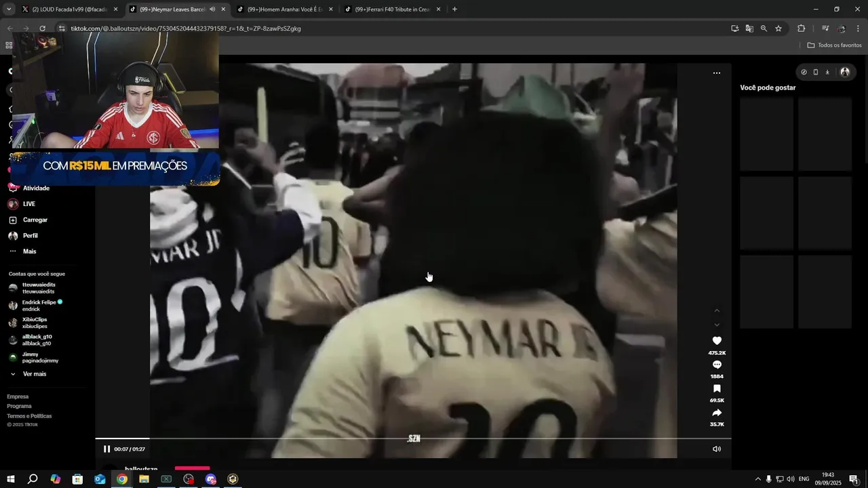Seek along the video progress bar

pos(413,439)
